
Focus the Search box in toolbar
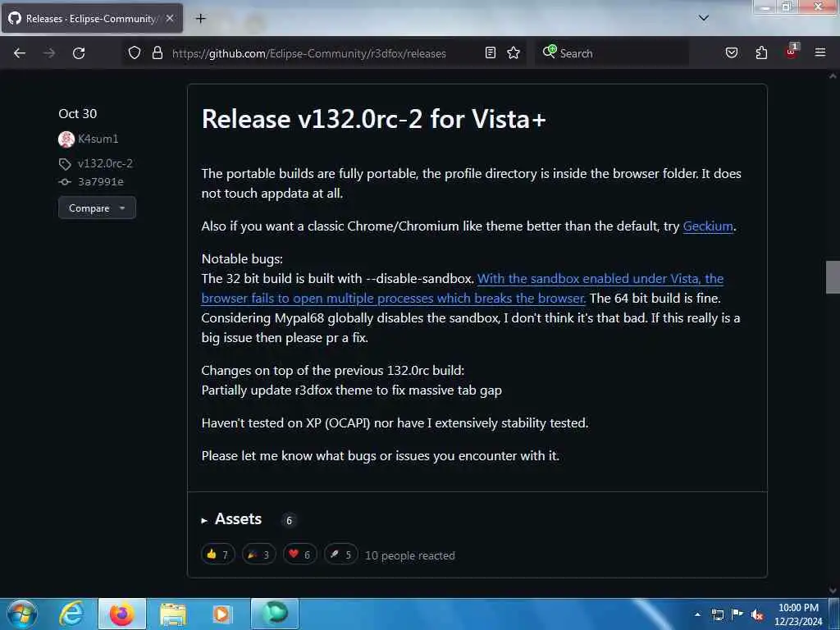612,53
